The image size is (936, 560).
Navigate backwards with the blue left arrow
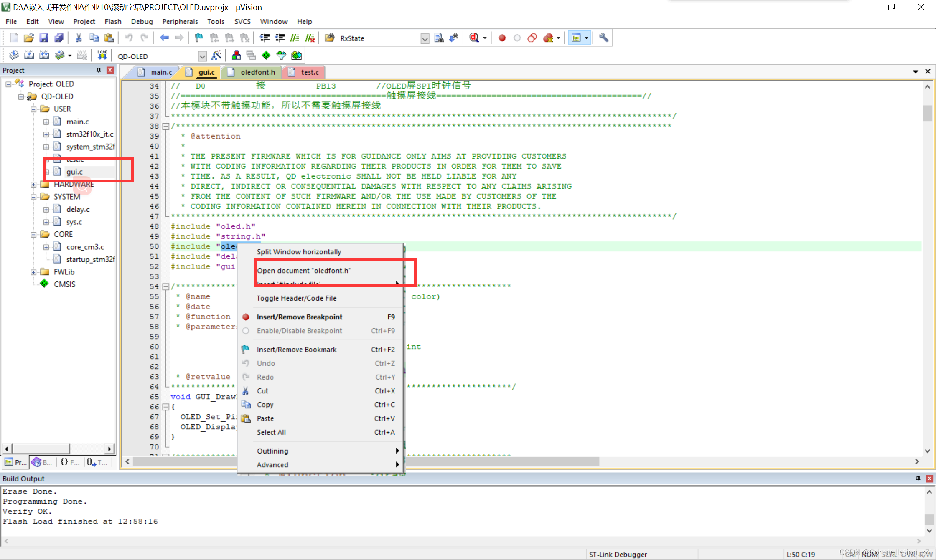[164, 38]
